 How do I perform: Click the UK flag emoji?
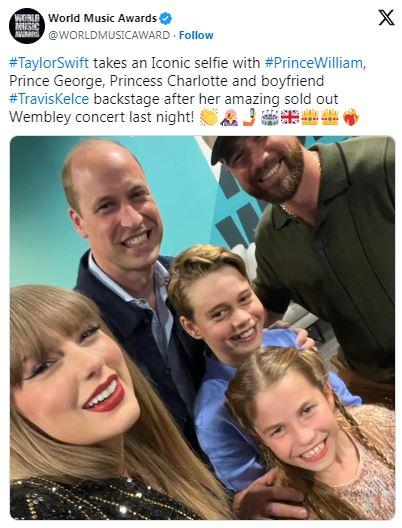(x=290, y=118)
